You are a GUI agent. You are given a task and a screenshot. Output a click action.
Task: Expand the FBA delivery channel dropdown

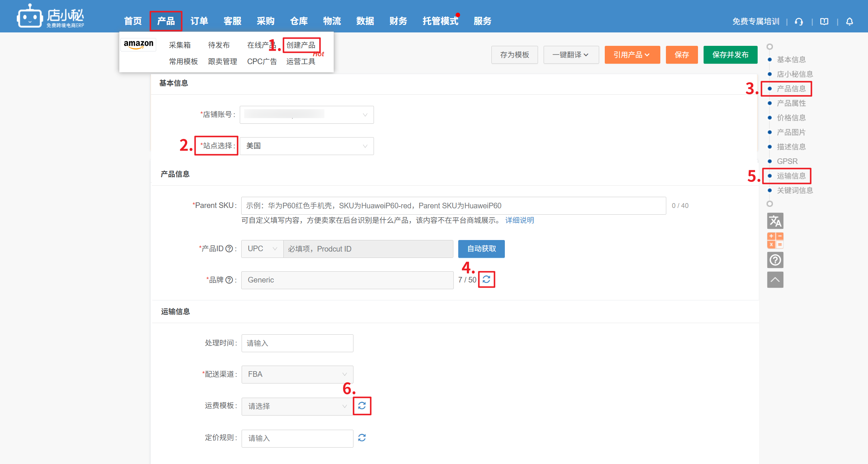pyautogui.click(x=297, y=374)
